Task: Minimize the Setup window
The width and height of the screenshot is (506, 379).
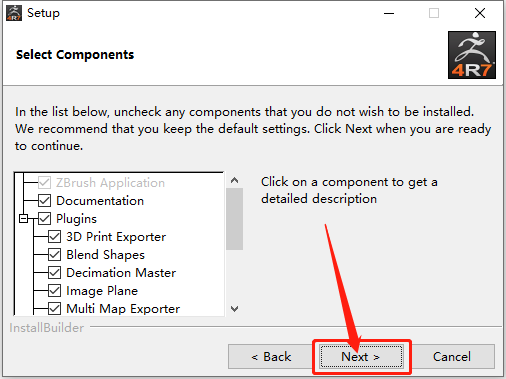Action: point(389,13)
